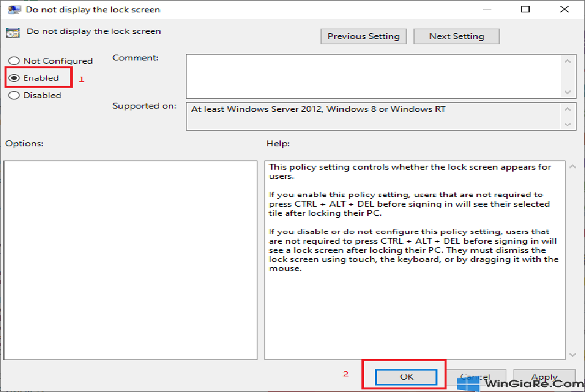The width and height of the screenshot is (585, 392).
Task: Click the policy setting icon beside heading
Action: [13, 33]
